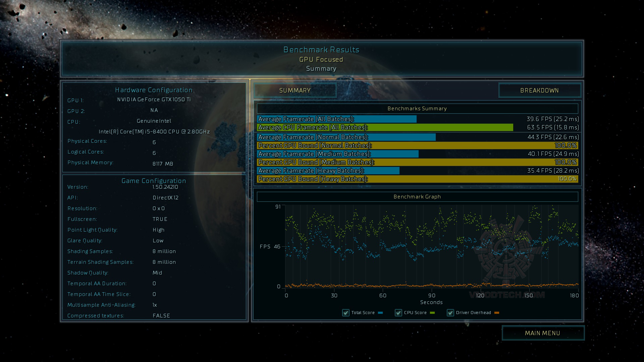The height and width of the screenshot is (362, 644).
Task: Click the Hardware Configuration heading
Action: tap(154, 90)
